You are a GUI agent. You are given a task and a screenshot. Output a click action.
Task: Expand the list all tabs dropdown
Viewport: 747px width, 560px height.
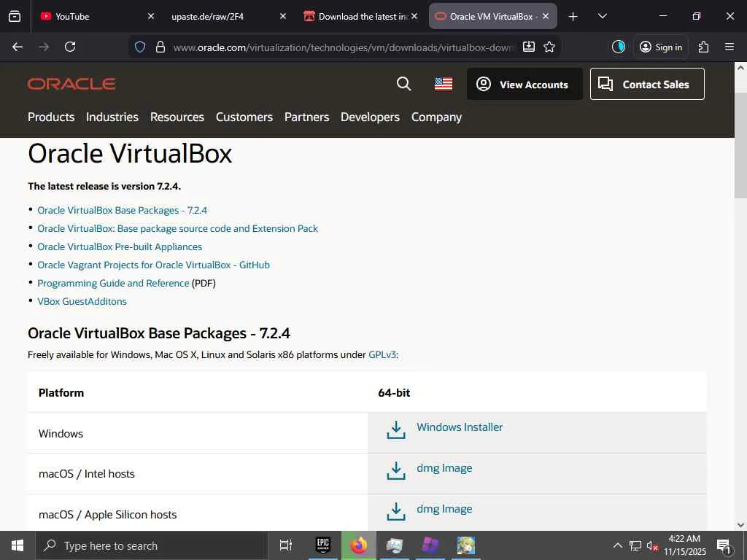click(602, 17)
